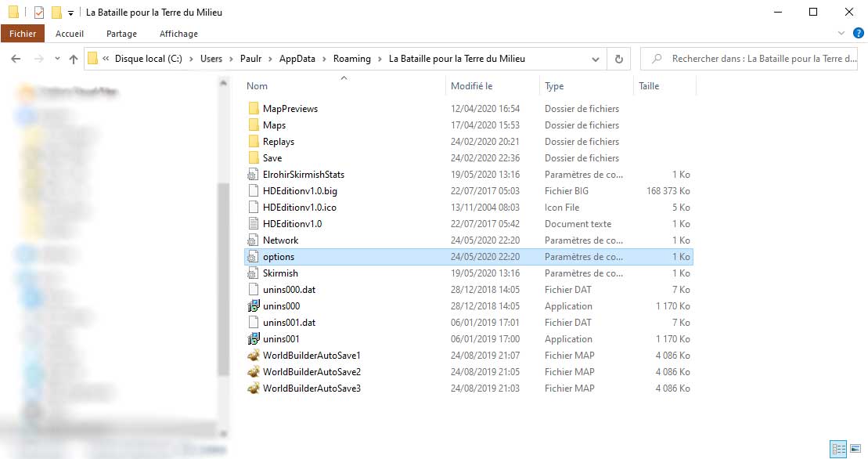Open the Affichage ribbon tab
The height and width of the screenshot is (459, 868).
point(178,34)
